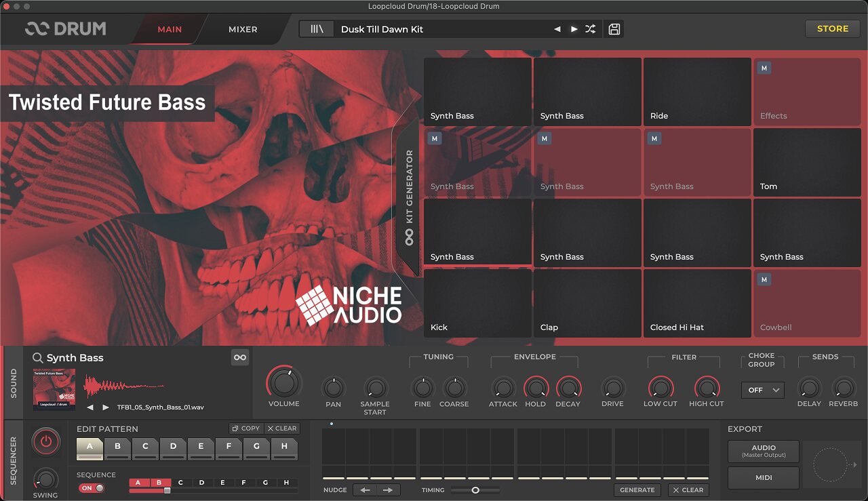Adjust the sequence length slider handle
Image resolution: width=868 pixels, height=501 pixels.
[x=167, y=490]
